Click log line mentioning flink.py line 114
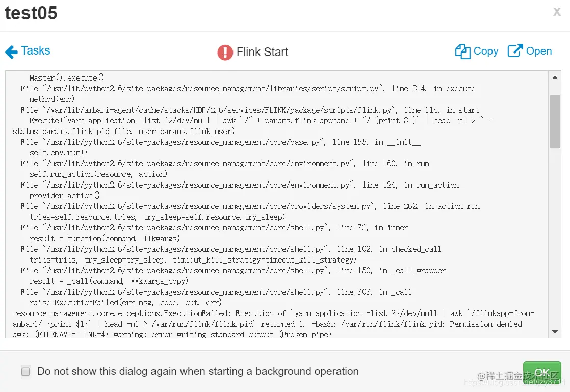 tap(250, 110)
